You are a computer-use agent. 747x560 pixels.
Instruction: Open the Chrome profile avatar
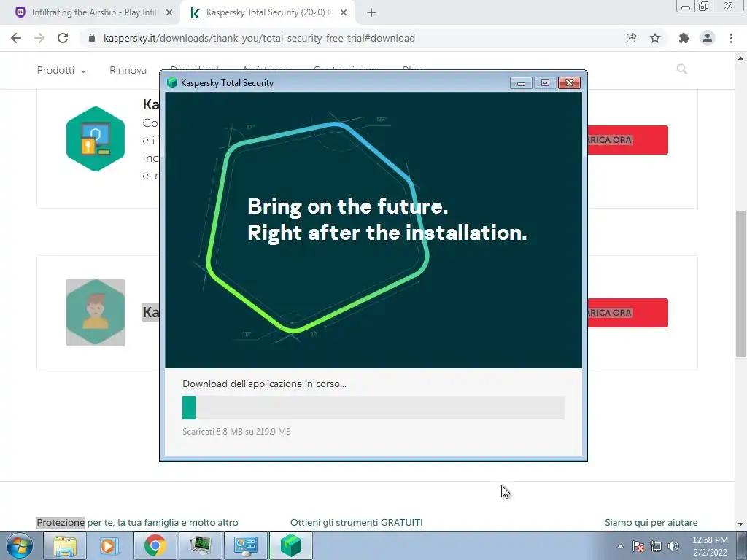tap(708, 38)
